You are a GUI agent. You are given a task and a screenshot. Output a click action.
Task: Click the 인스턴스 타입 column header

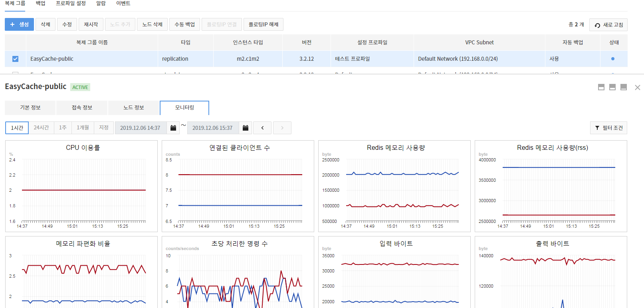(x=248, y=42)
